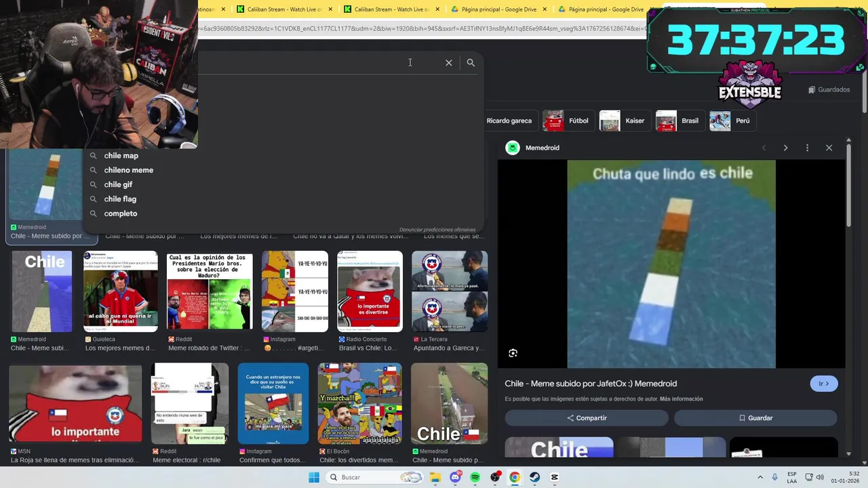The width and height of the screenshot is (868, 488).
Task: Open La Tercera Gareca interview thumbnail
Action: click(x=450, y=291)
